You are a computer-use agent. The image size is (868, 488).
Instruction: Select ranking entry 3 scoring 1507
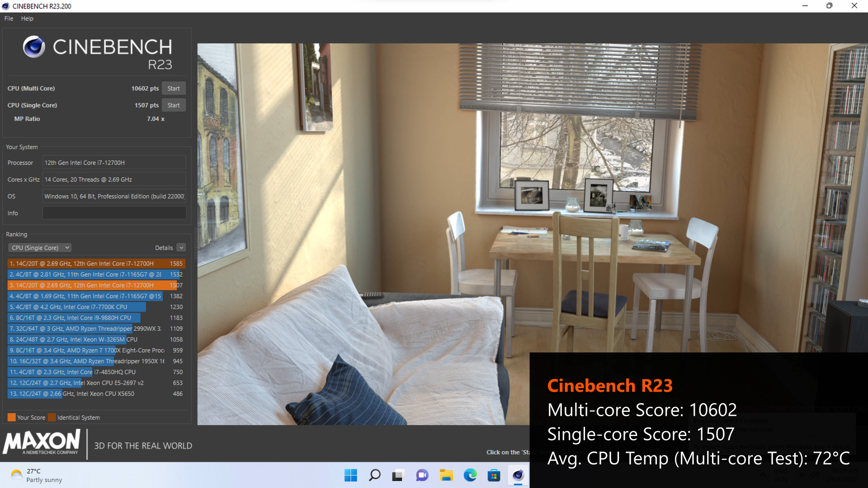click(96, 285)
